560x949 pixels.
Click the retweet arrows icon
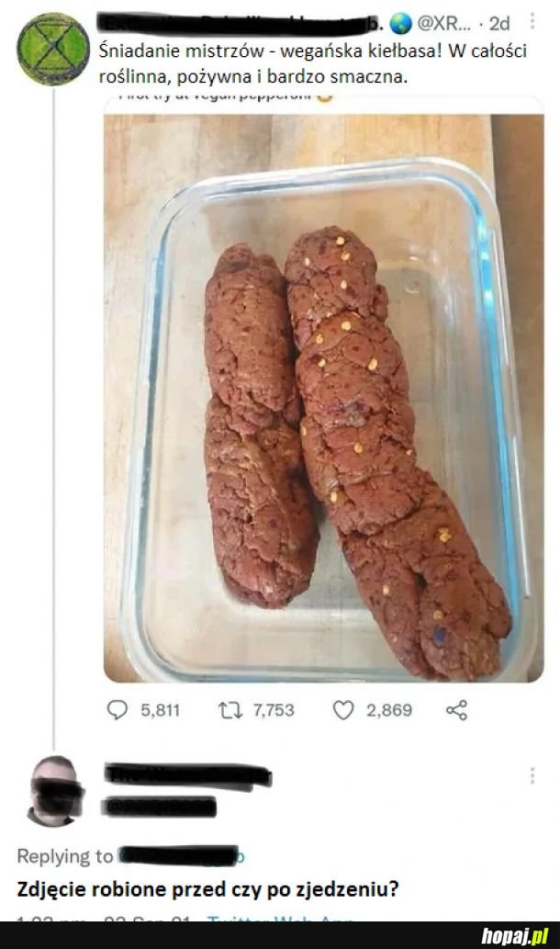coord(230,710)
